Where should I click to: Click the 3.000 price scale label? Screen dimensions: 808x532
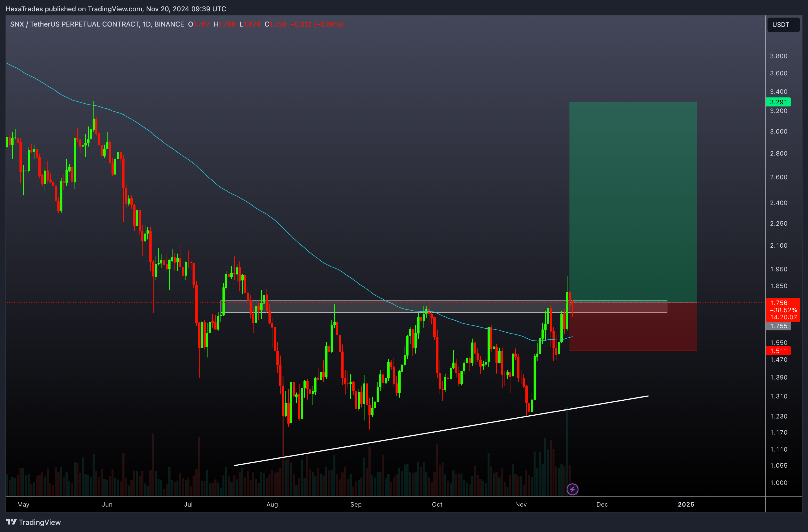pyautogui.click(x=778, y=131)
